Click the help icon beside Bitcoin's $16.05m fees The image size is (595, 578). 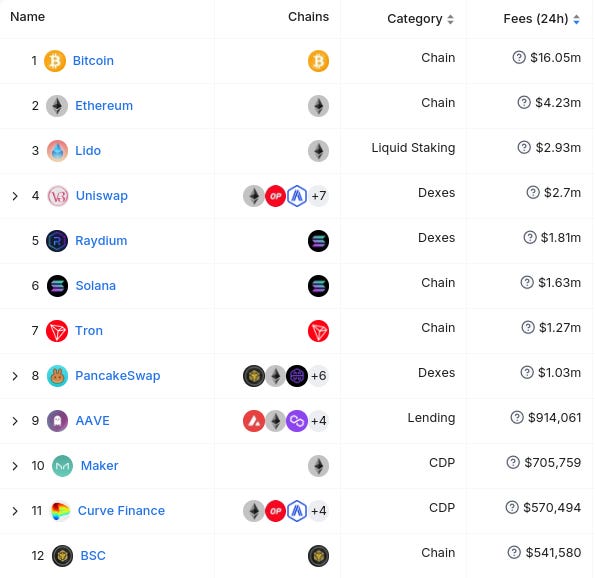519,58
